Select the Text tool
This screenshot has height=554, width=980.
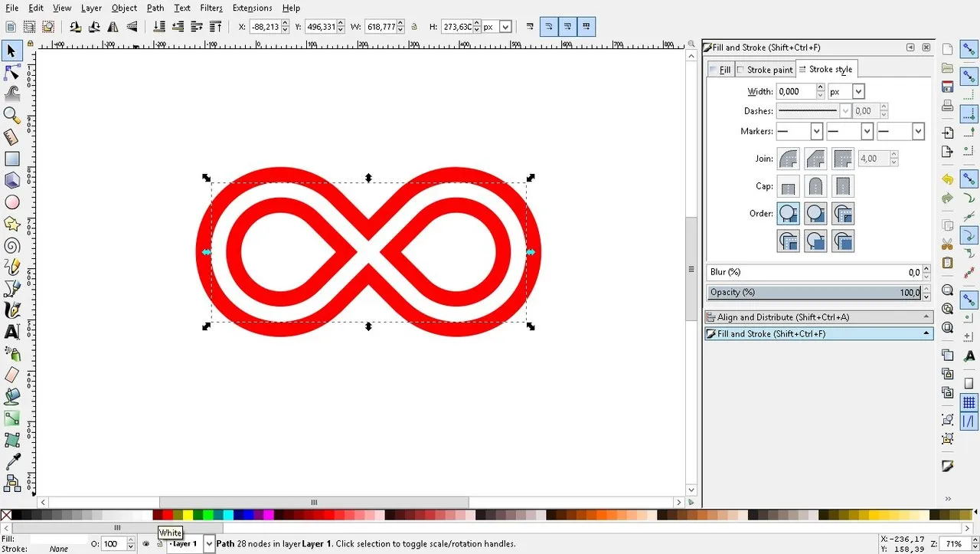[11, 332]
